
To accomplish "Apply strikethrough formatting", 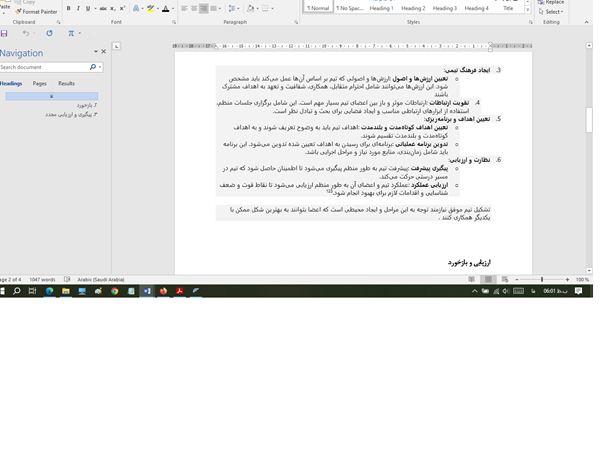I will 103,8.
